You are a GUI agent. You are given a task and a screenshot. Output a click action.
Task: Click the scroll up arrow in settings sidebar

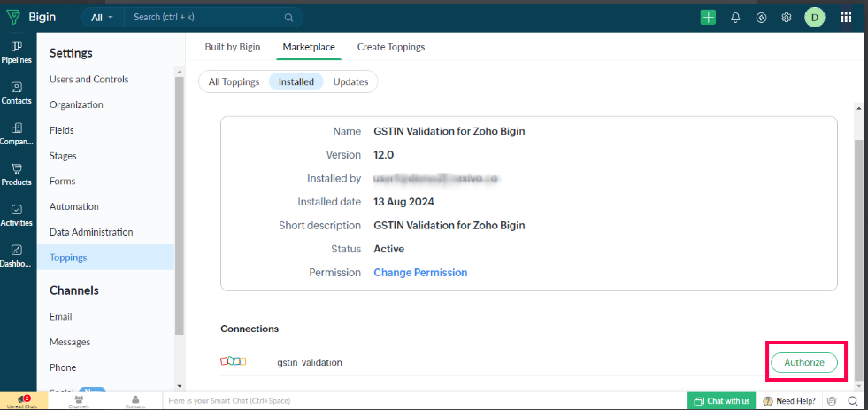tap(179, 72)
